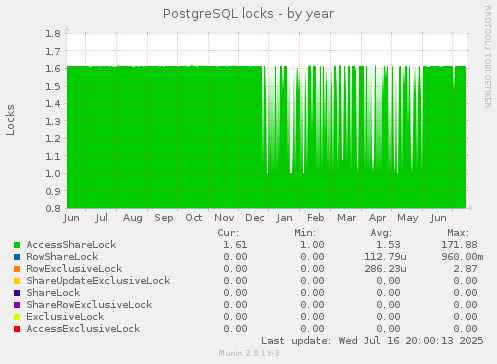497x364 pixels.
Task: Click the Cur: column header
Action: [x=228, y=233]
